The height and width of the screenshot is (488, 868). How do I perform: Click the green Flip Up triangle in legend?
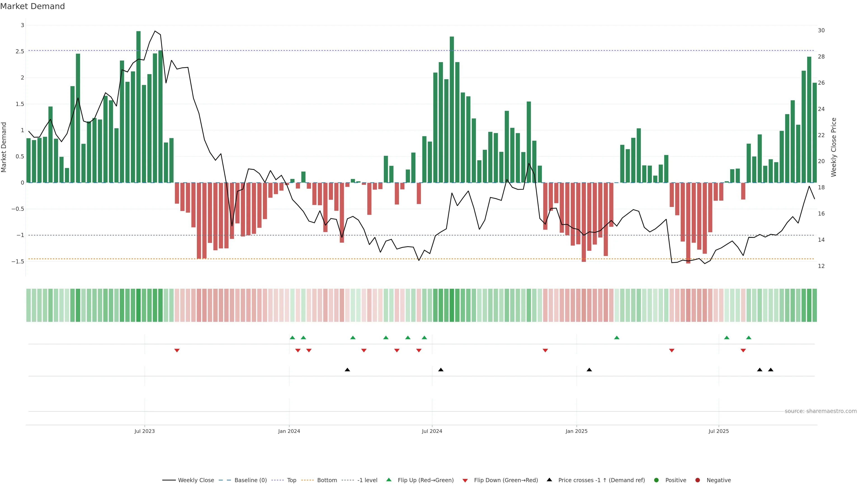coord(389,480)
